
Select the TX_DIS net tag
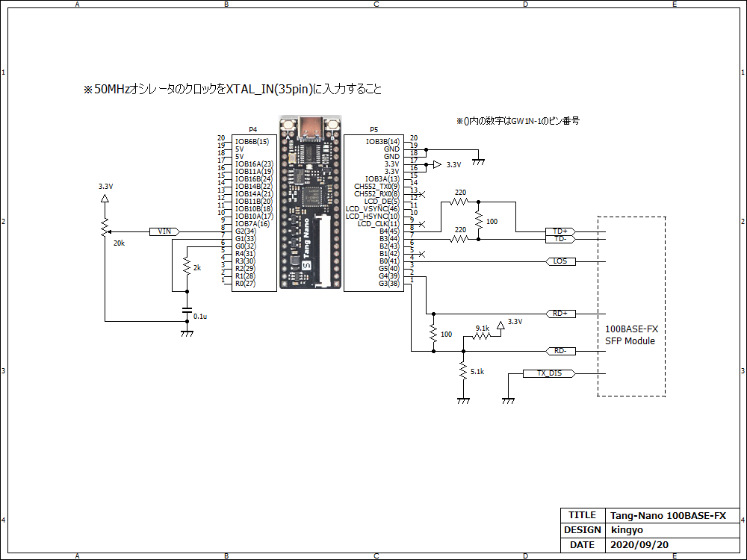point(549,373)
